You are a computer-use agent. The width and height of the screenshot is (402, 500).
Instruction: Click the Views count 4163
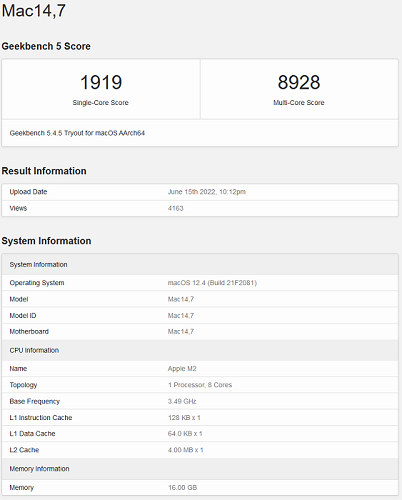(176, 208)
